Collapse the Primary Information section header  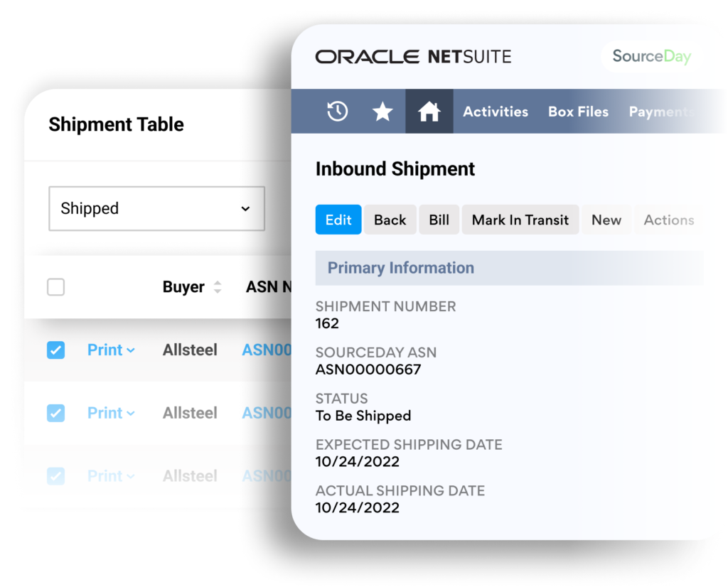click(x=509, y=268)
